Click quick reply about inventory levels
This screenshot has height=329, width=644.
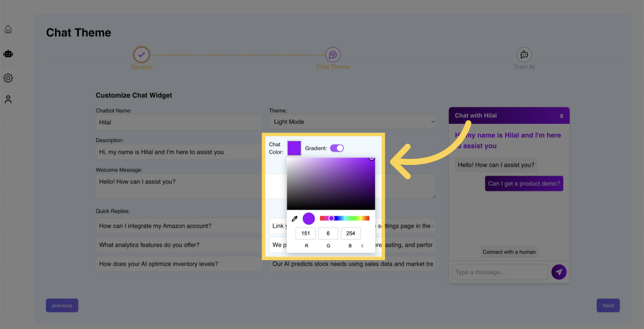179,264
